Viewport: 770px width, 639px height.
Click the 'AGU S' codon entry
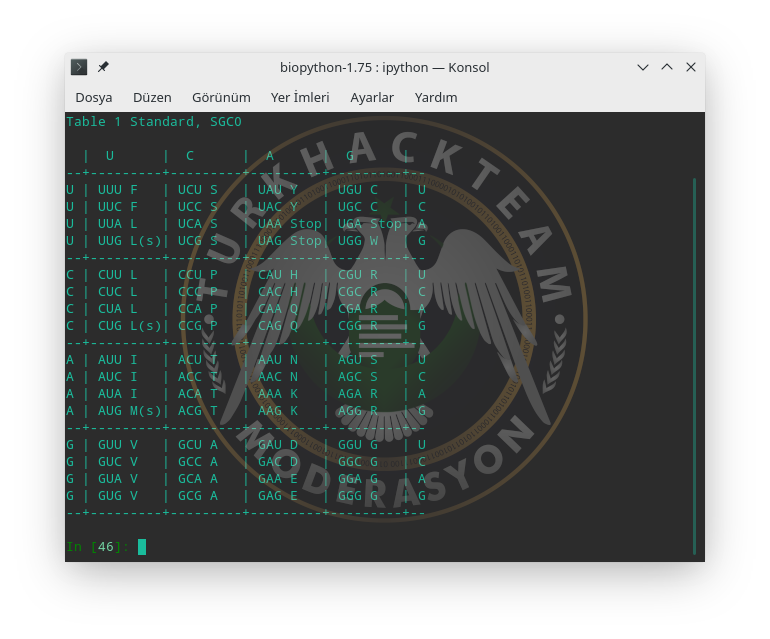click(x=358, y=360)
